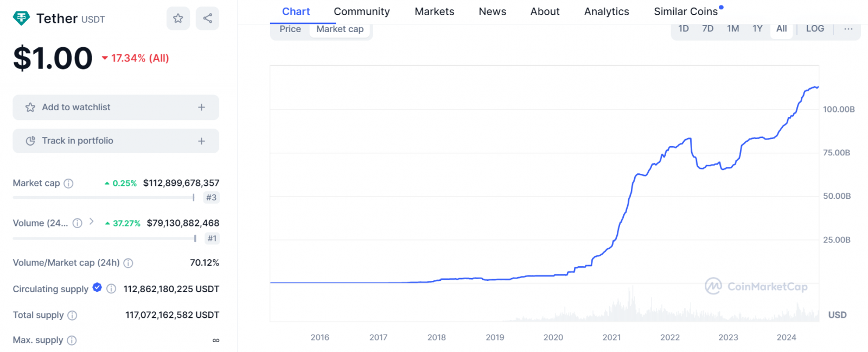Click the share icon next to Tether

point(207,18)
